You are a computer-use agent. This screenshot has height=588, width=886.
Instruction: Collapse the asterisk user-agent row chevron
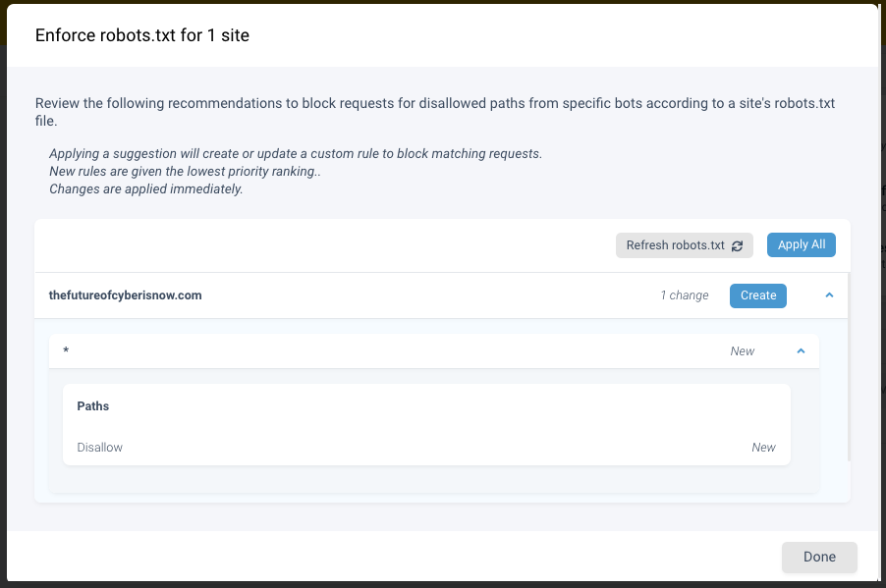click(x=801, y=350)
